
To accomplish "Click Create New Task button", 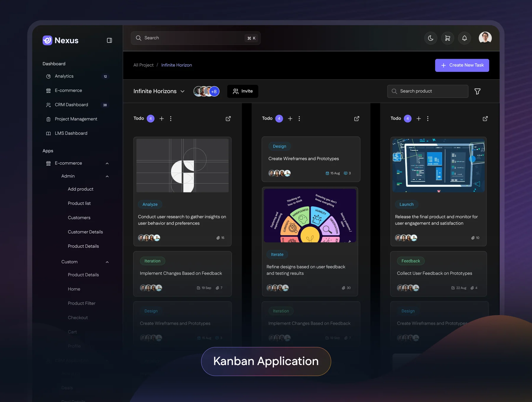I will [x=462, y=65].
